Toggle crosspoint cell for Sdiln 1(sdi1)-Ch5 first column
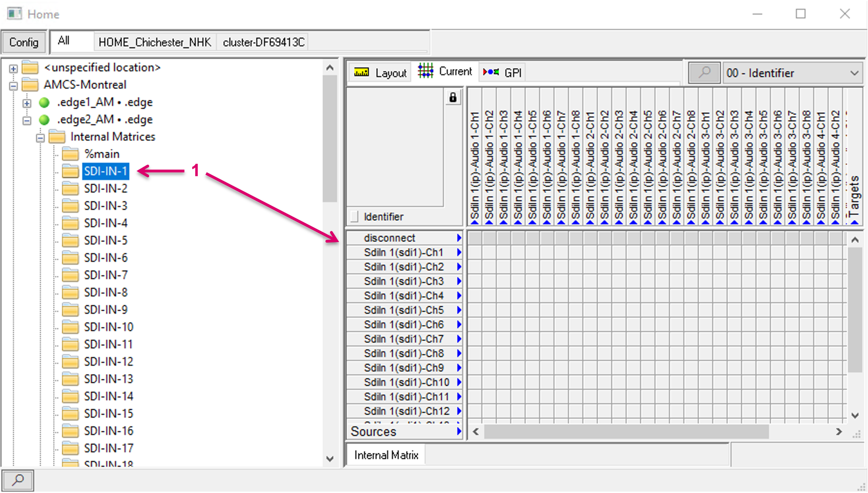This screenshot has width=868, height=493. tap(475, 311)
